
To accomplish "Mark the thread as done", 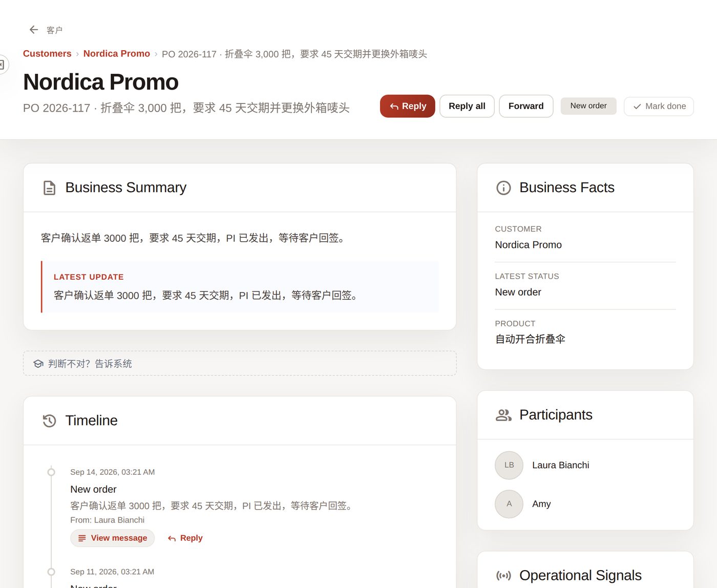I will coord(659,107).
